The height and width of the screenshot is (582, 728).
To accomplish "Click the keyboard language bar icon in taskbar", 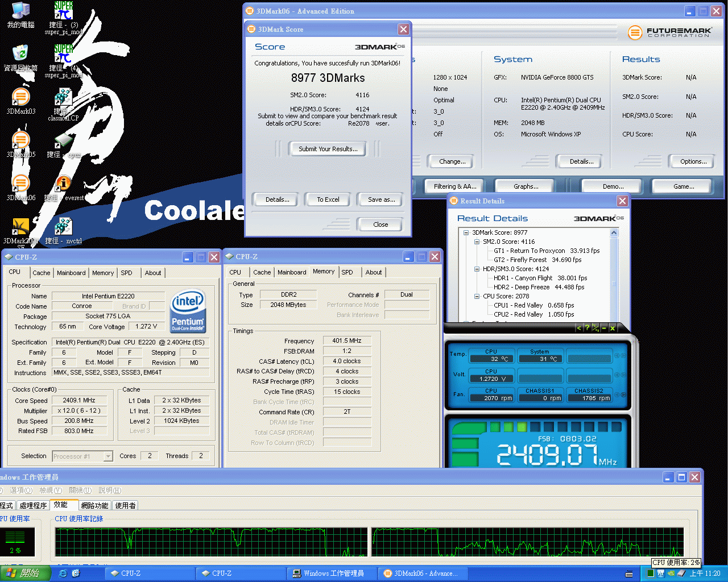I will [x=628, y=574].
